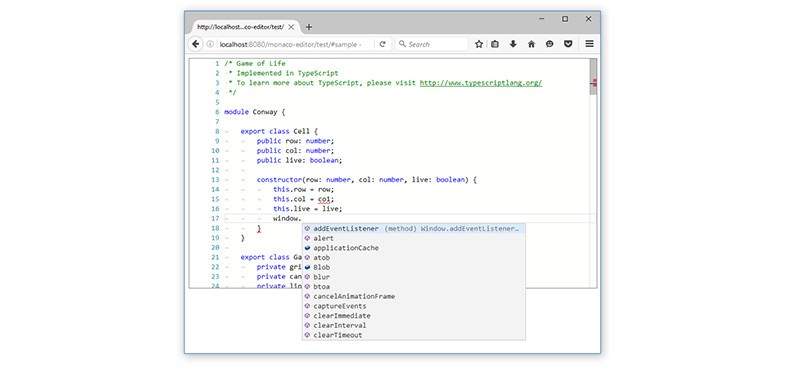Open the downloads arrow icon
The image size is (785, 370).
[513, 44]
